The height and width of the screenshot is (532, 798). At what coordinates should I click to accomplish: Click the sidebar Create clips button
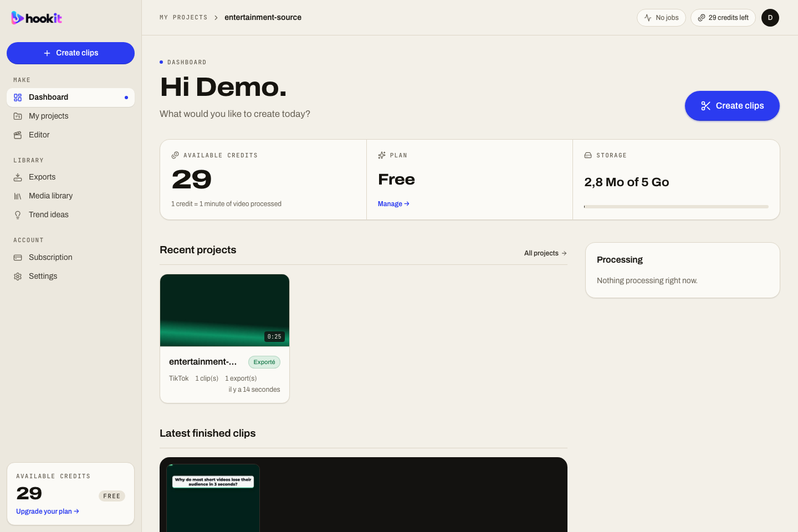tap(70, 53)
